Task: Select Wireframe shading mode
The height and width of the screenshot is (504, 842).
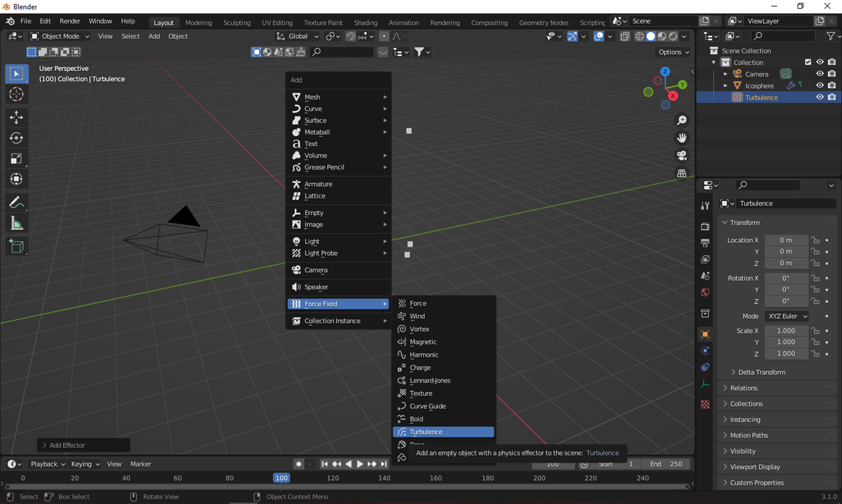Action: (x=639, y=36)
